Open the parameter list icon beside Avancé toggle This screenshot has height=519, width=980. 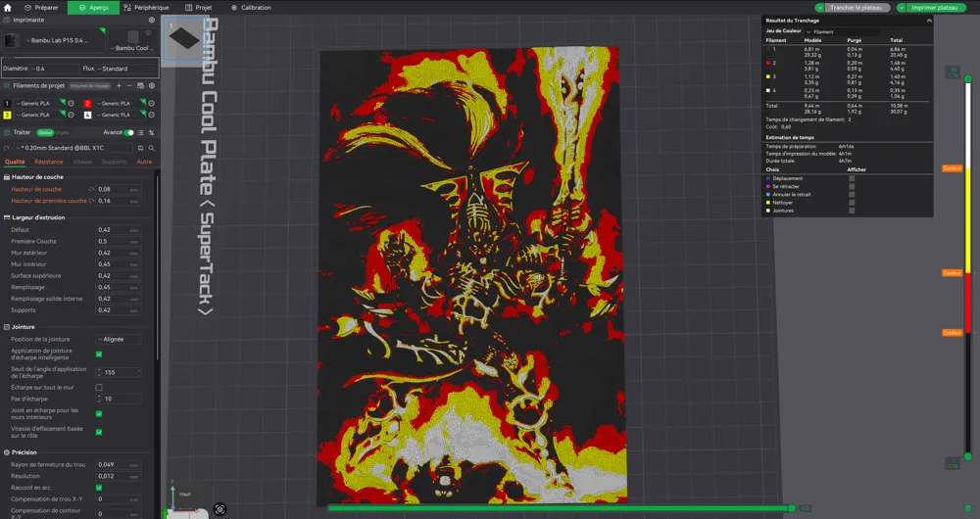click(140, 132)
